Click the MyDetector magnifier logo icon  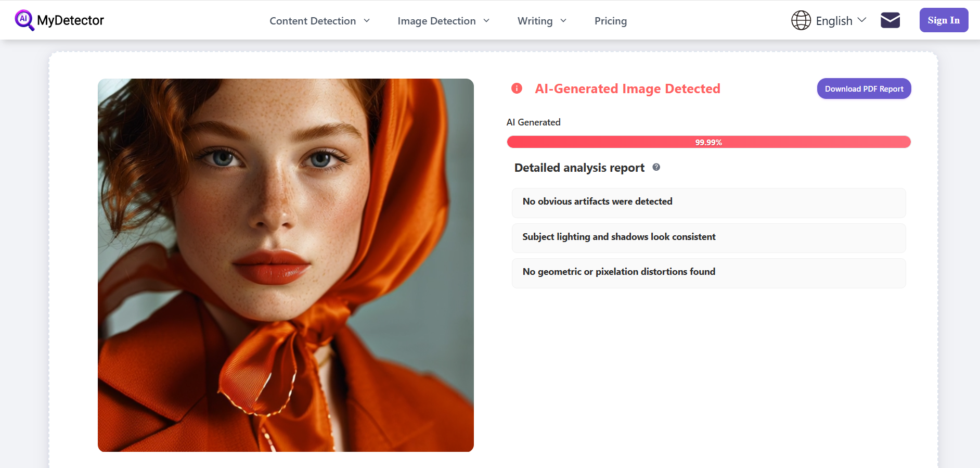click(x=24, y=20)
